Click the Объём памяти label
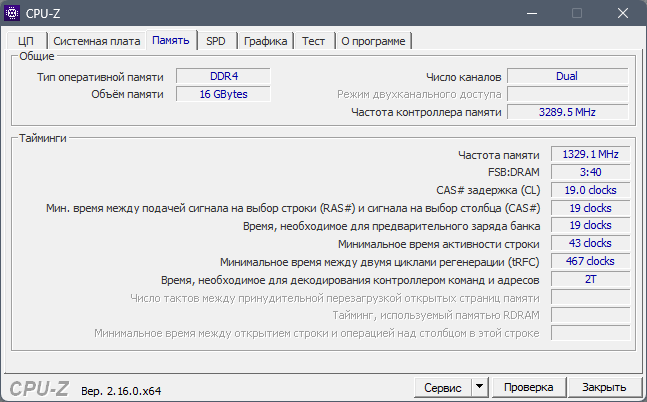Image resolution: width=647 pixels, height=402 pixels. (x=128, y=95)
